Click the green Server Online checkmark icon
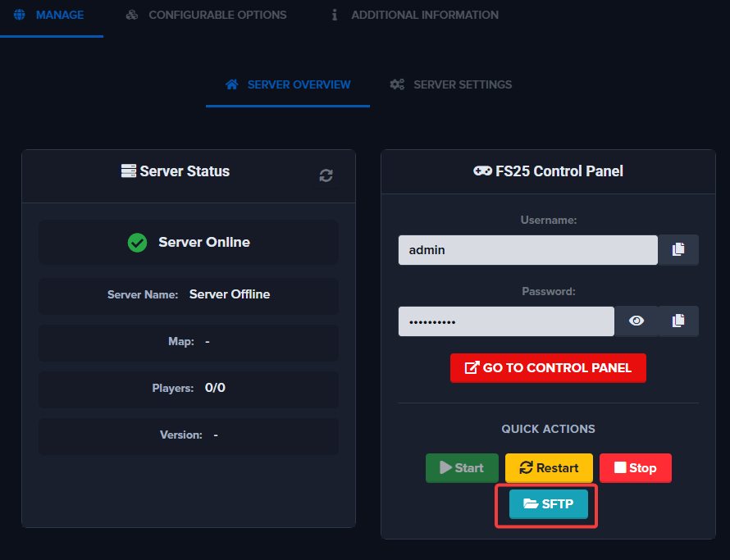Image resolution: width=730 pixels, height=560 pixels. [x=137, y=243]
